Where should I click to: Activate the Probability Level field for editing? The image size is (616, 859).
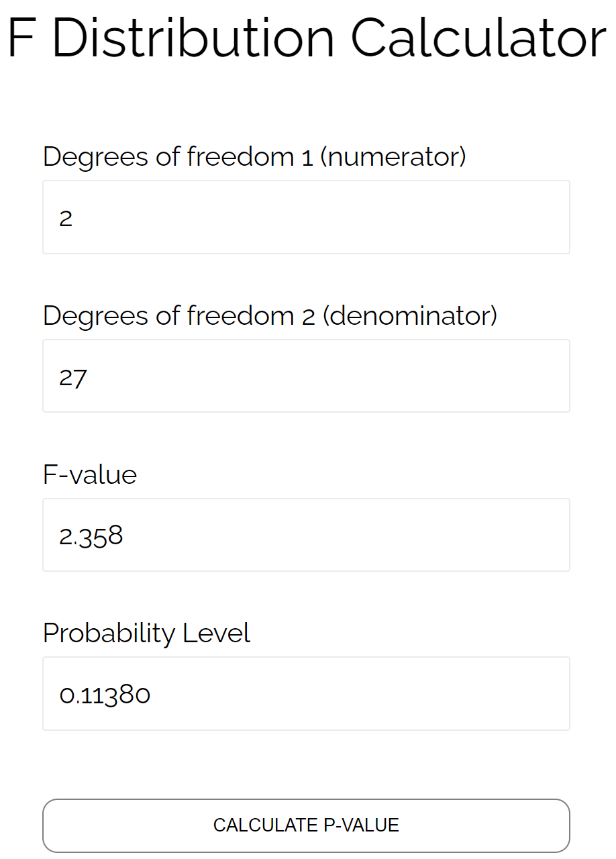click(x=306, y=693)
